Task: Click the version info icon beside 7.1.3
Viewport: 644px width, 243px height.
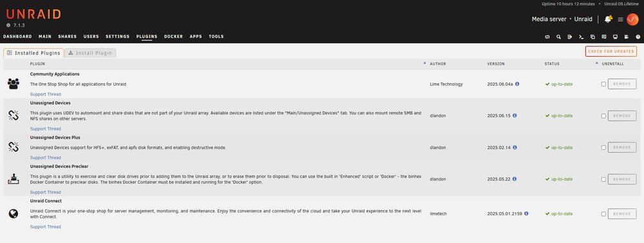Action: (8, 25)
